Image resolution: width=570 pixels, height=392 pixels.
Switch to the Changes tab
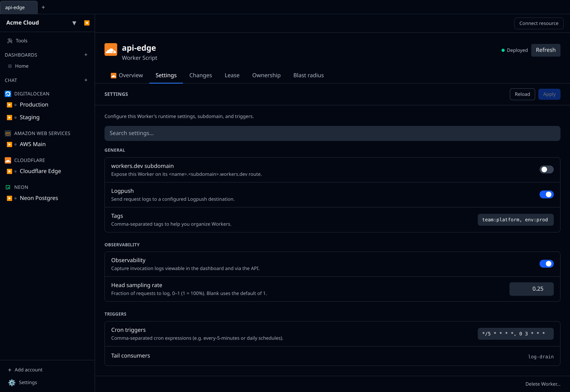click(x=200, y=75)
